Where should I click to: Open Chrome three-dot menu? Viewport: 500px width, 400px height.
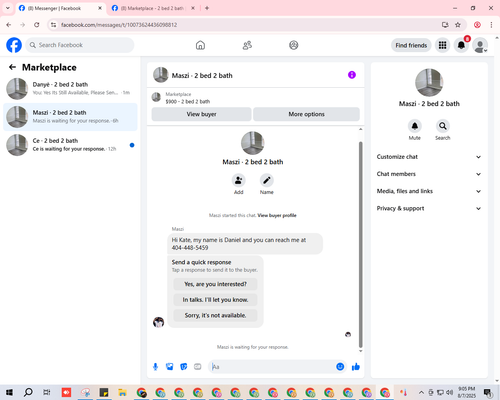point(491,25)
